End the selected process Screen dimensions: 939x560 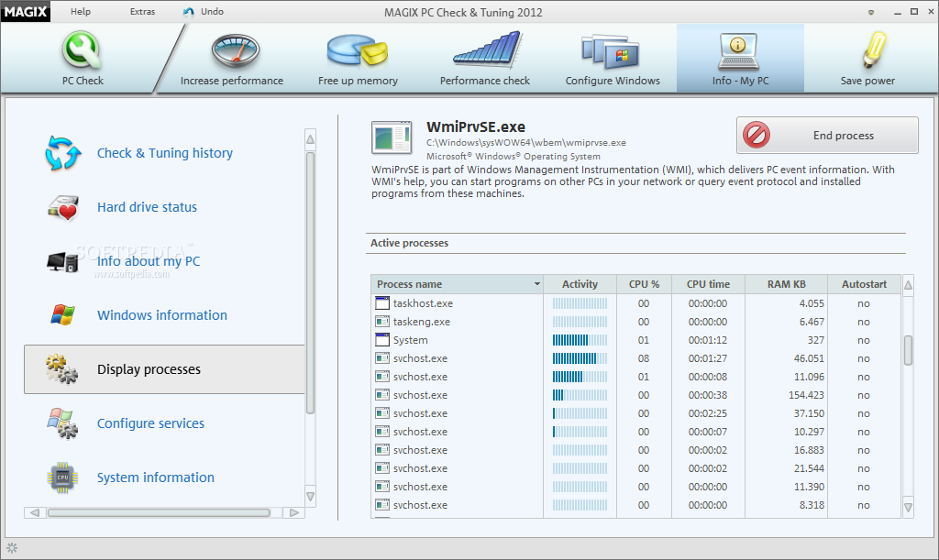click(827, 136)
